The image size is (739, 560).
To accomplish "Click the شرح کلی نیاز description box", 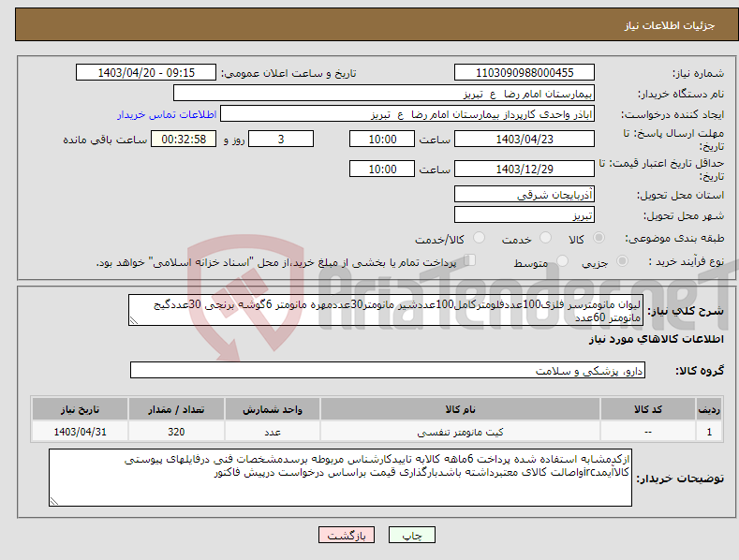I will pos(386,310).
